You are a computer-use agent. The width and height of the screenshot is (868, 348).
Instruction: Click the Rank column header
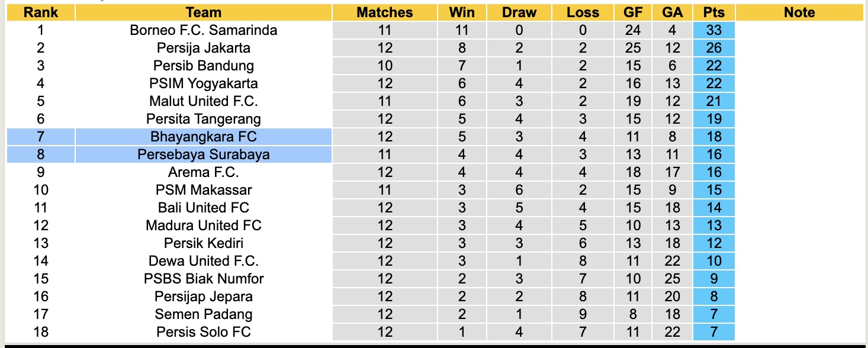pyautogui.click(x=40, y=12)
